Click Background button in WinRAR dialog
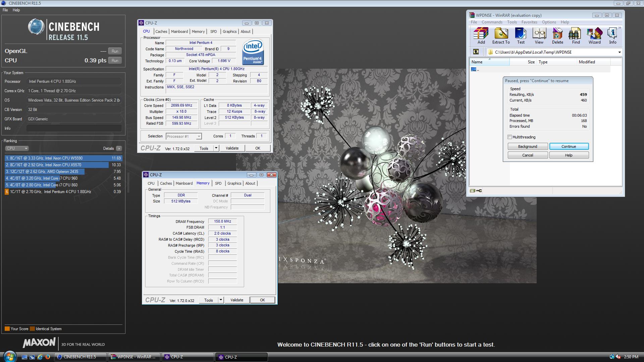This screenshot has width=644, height=362. [x=528, y=146]
